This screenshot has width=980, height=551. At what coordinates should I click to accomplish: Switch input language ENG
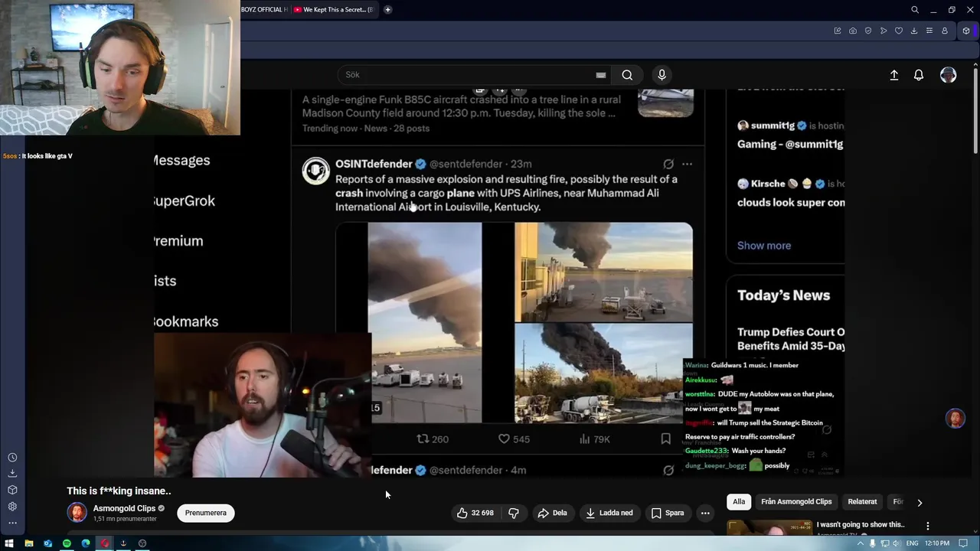point(912,543)
